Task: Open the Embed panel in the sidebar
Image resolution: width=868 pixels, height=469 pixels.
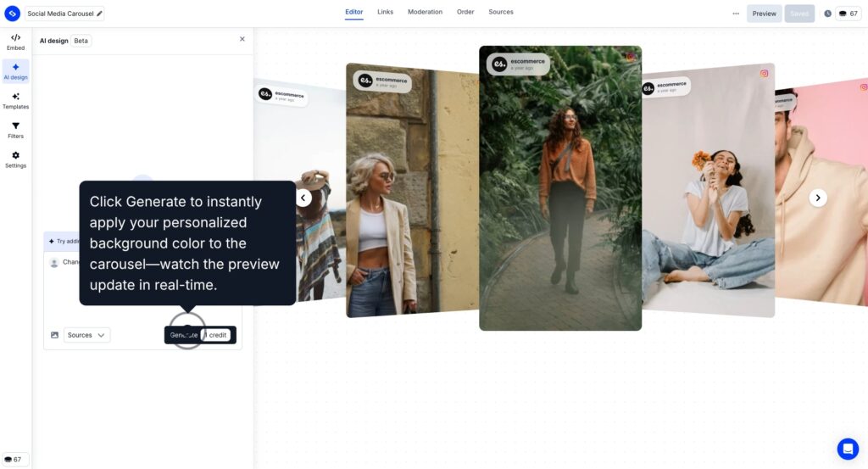Action: 15,42
